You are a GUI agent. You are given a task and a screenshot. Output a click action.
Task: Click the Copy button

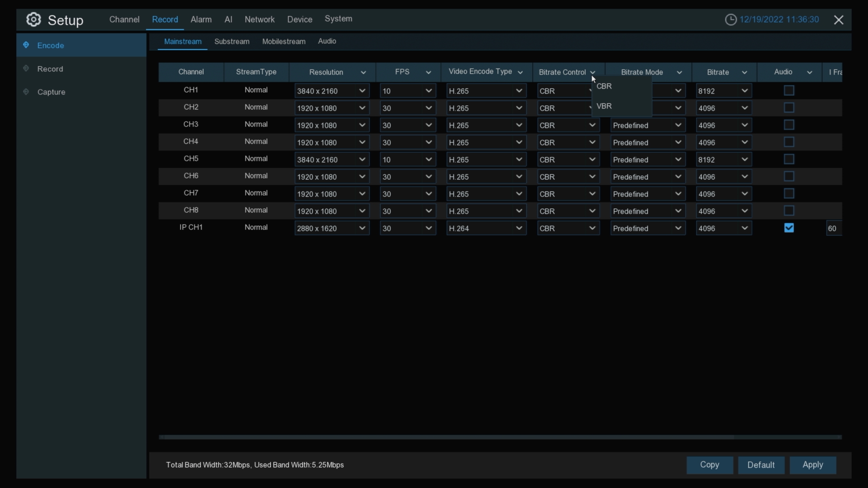point(710,465)
